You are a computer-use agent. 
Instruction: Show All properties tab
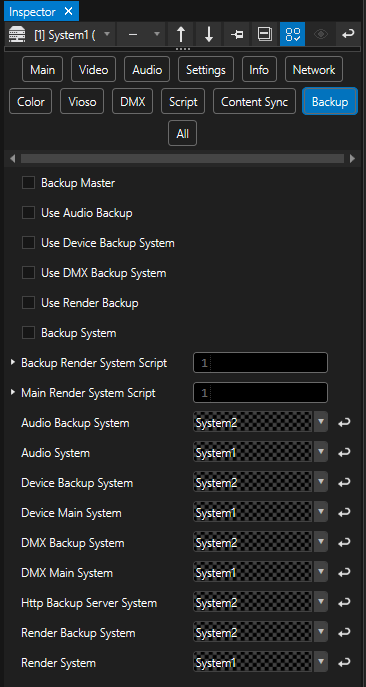183,133
